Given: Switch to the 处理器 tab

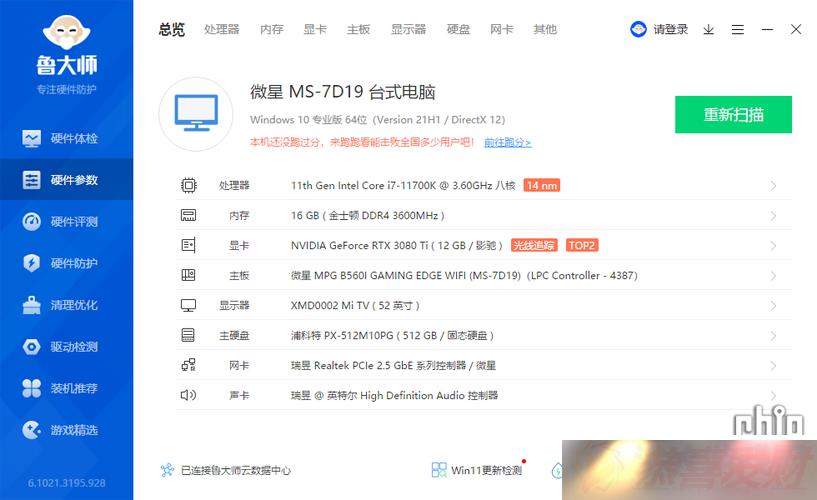Looking at the screenshot, I should (x=222, y=30).
